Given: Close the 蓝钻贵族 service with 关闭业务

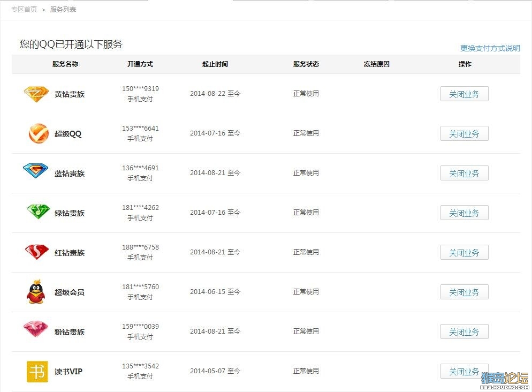Looking at the screenshot, I should coord(464,173).
